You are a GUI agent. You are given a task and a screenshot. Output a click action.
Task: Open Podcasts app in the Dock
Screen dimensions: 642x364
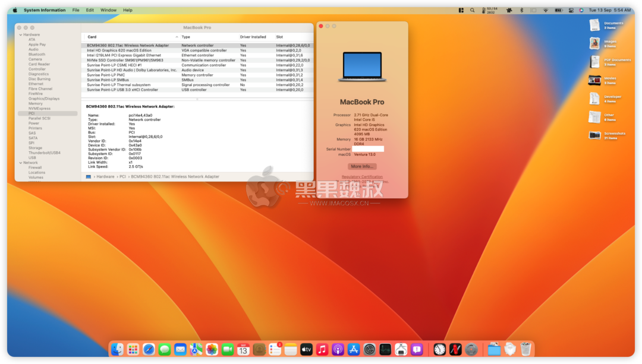[x=338, y=349]
